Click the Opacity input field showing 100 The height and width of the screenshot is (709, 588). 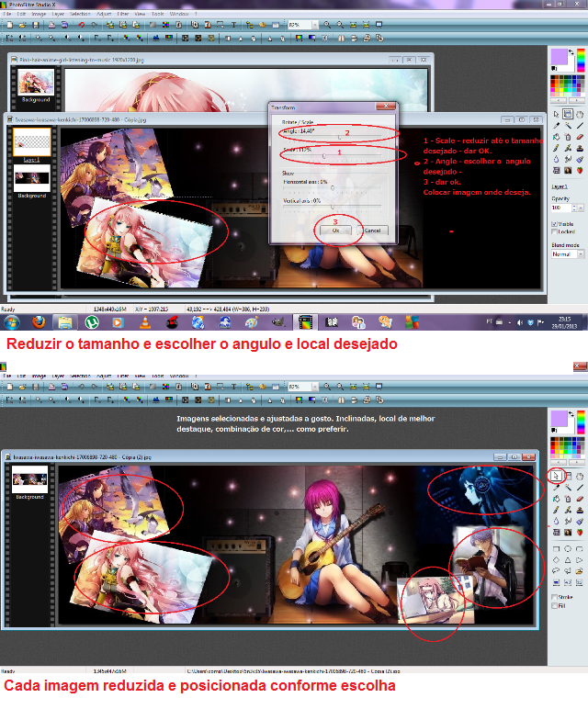561,208
